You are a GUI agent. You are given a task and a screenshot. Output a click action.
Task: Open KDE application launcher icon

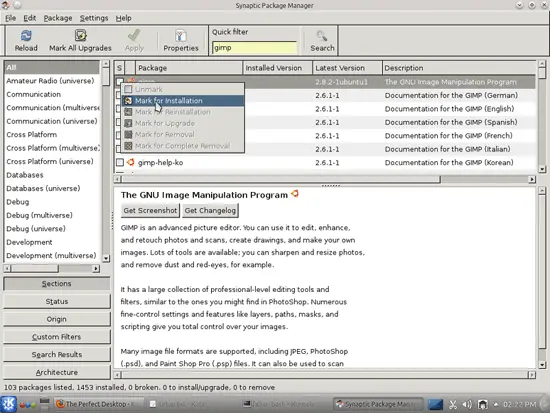[x=8, y=404]
